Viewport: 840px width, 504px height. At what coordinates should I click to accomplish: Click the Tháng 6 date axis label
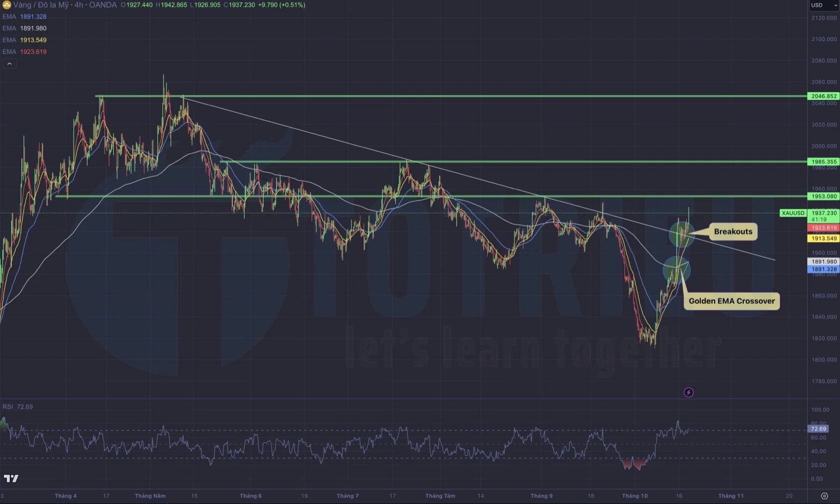point(251,496)
